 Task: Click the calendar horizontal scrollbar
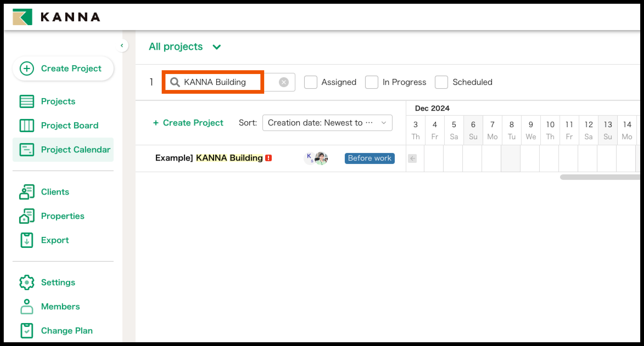[600, 177]
